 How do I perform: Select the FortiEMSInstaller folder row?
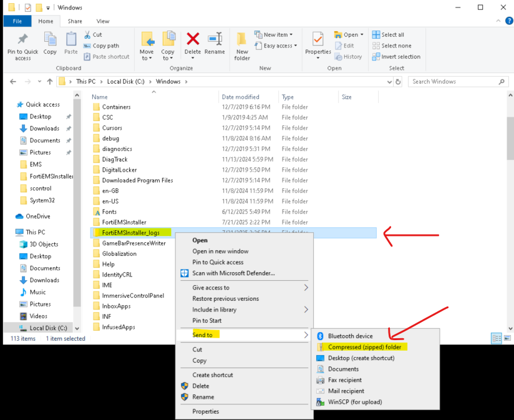233,222
